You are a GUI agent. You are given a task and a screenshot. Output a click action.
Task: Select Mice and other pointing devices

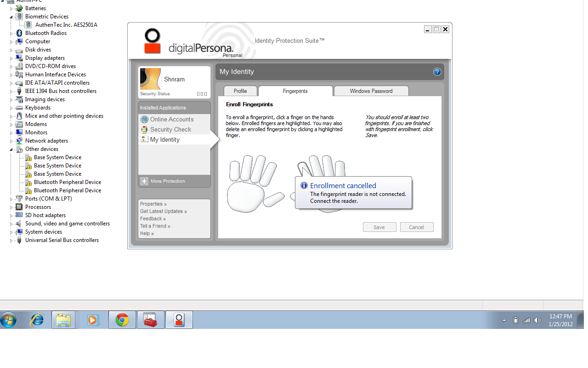click(64, 116)
